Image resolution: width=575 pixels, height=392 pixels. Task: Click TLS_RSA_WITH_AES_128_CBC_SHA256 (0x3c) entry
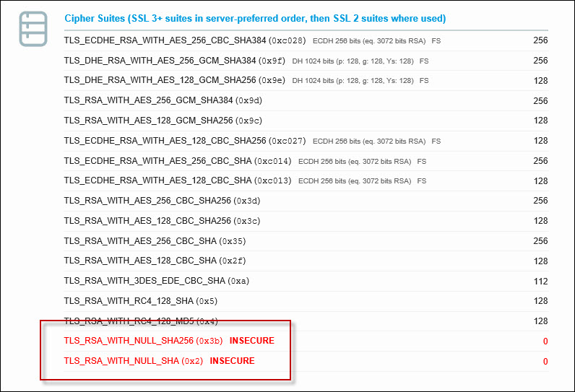pos(162,221)
